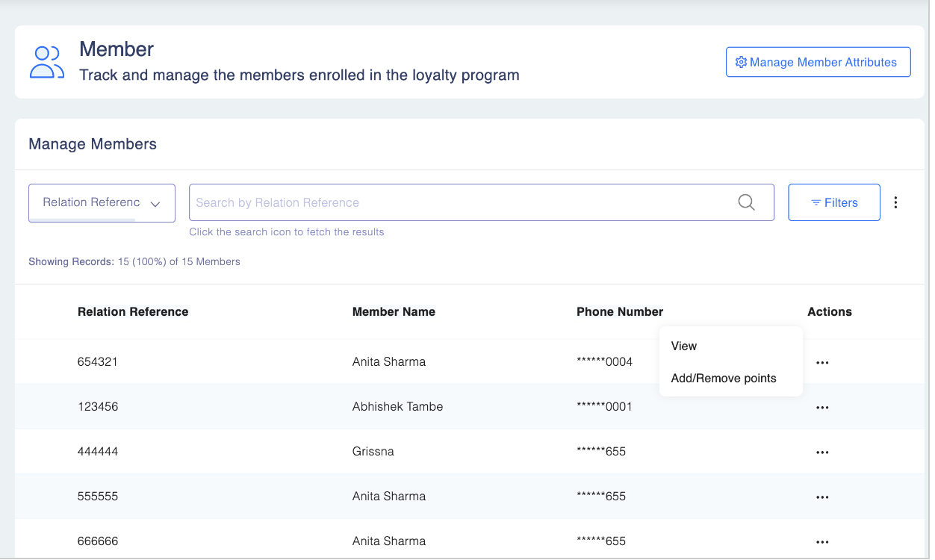Choose Add/Remove points menu option
The width and height of the screenshot is (935, 560).
(x=724, y=379)
